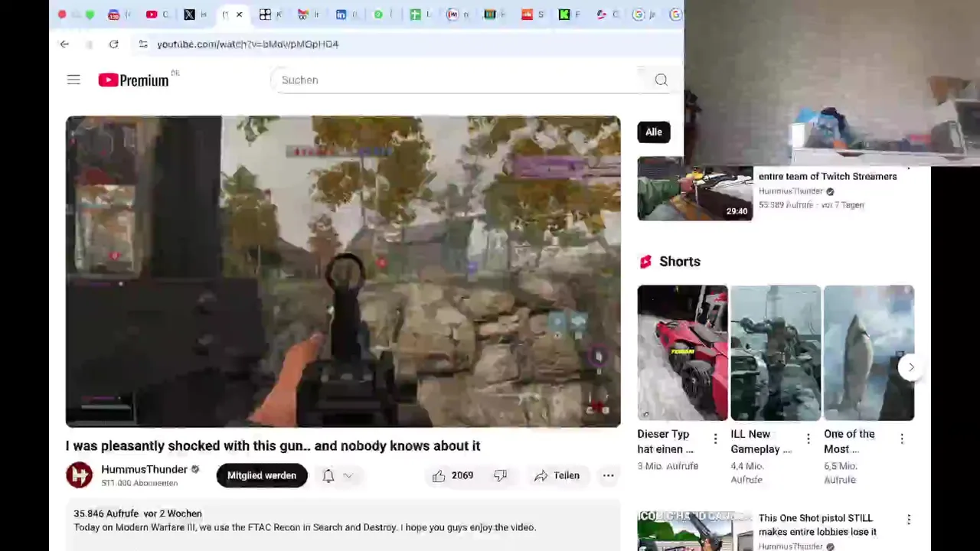The height and width of the screenshot is (551, 980).
Task: Open 'This One Shot pistol STILL' video
Action: coord(818,525)
